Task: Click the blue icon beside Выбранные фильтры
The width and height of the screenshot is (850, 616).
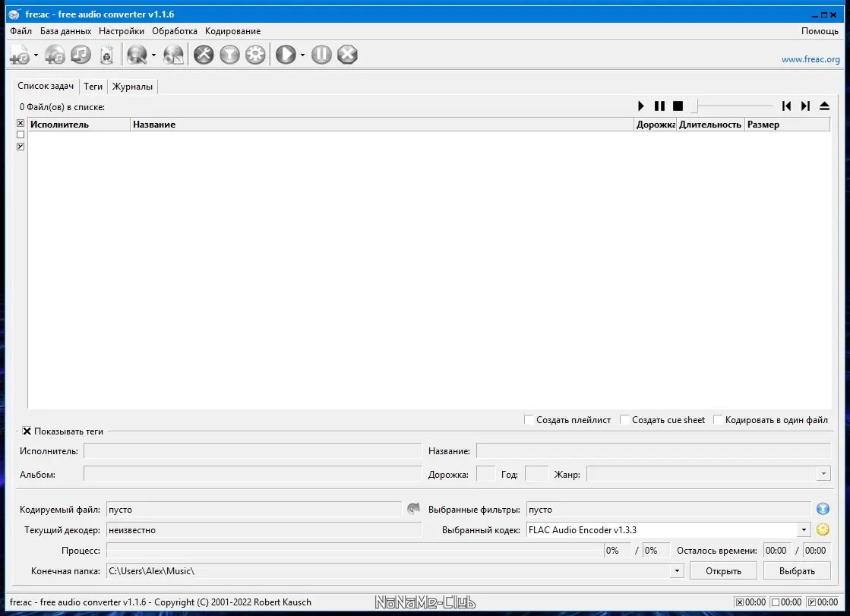Action: click(823, 509)
